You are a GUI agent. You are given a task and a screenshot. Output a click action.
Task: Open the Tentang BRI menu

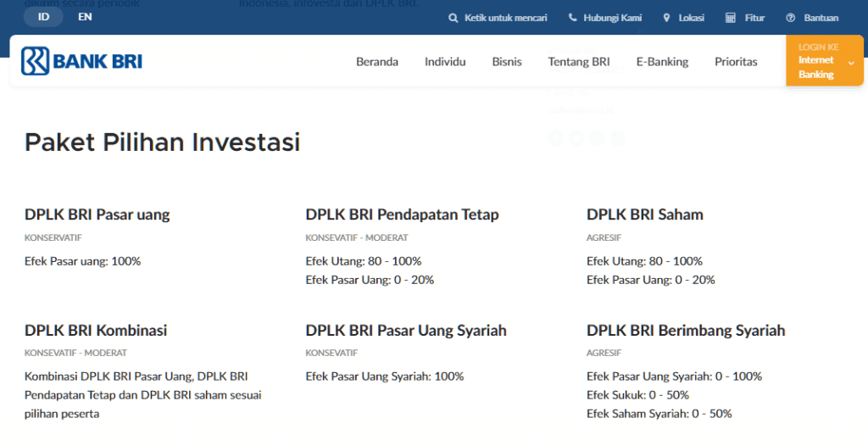point(579,62)
